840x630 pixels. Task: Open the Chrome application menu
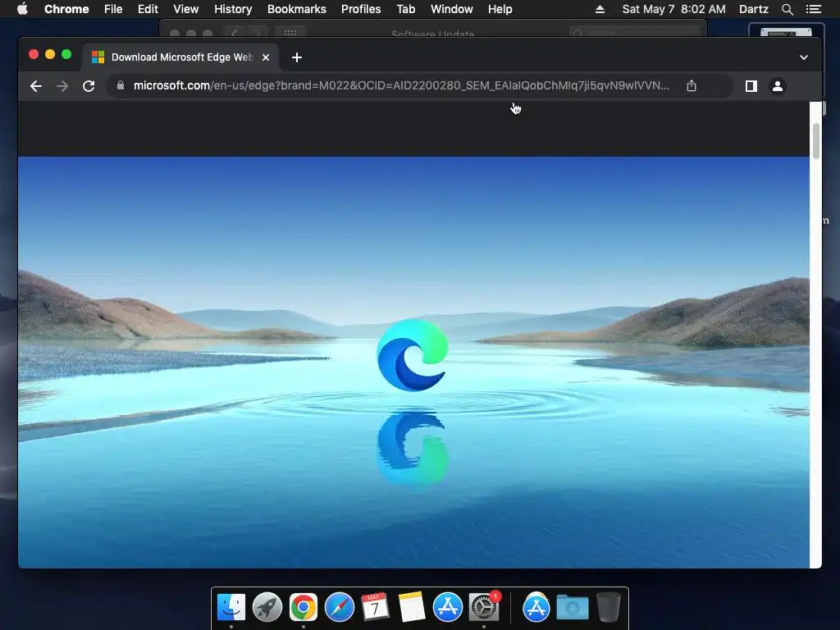click(66, 9)
